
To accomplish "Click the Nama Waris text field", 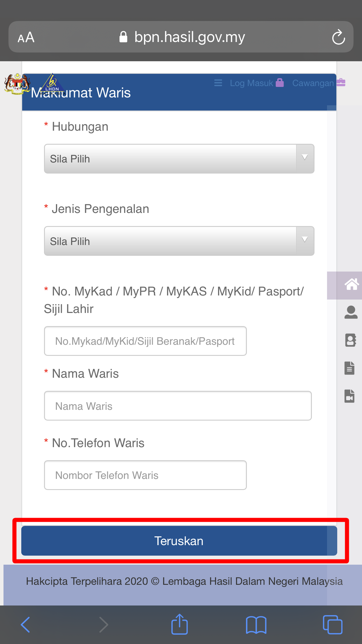I will tap(178, 406).
